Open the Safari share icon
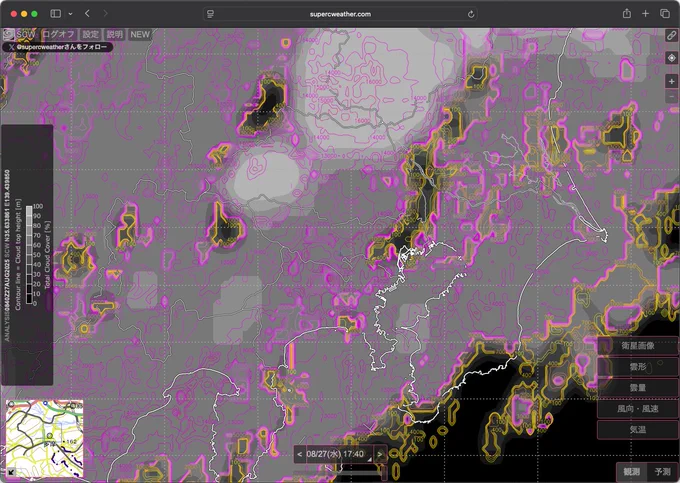680x483 pixels. [x=627, y=14]
